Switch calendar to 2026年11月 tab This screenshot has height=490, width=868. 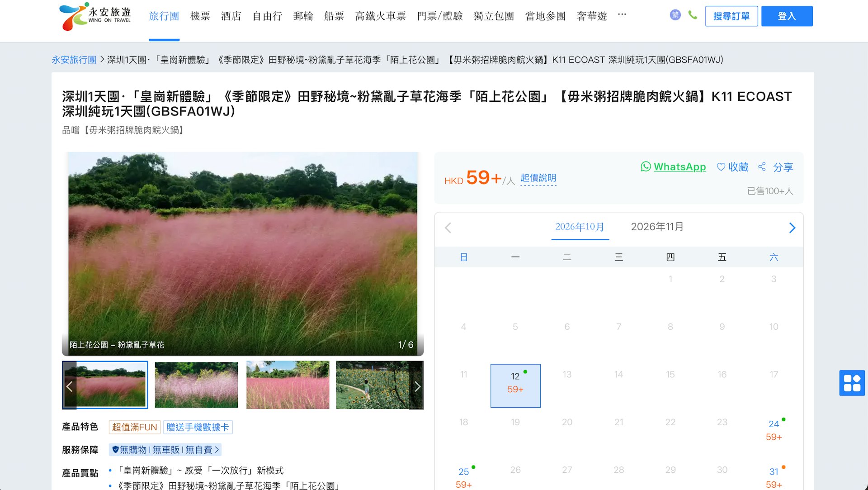click(x=657, y=227)
